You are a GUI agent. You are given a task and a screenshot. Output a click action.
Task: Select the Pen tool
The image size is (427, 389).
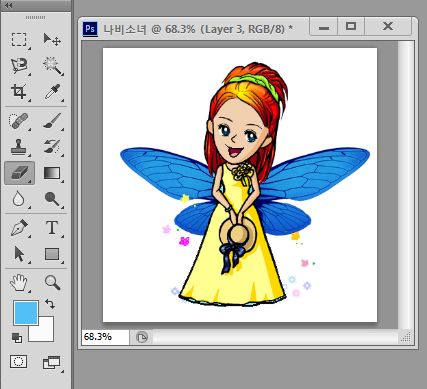click(19, 228)
